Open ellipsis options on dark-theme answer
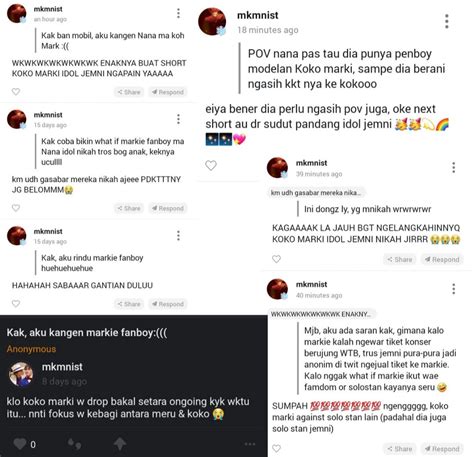Screen dimensions: 474x457 [250, 444]
